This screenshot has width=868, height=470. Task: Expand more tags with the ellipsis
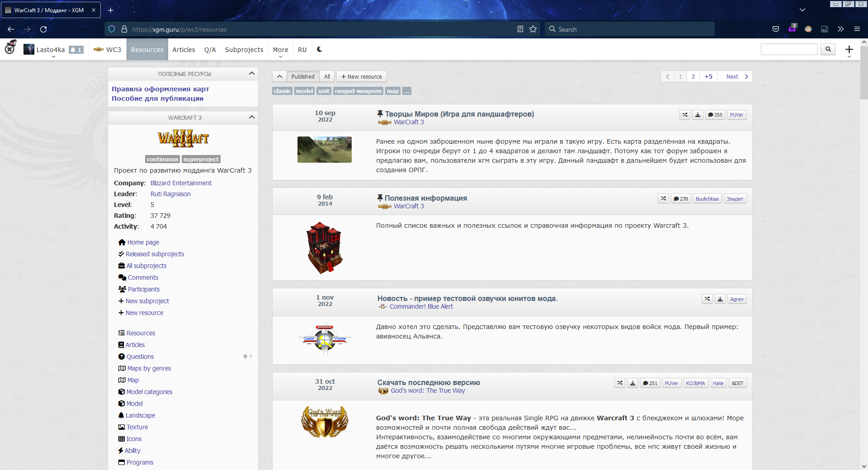tap(407, 91)
